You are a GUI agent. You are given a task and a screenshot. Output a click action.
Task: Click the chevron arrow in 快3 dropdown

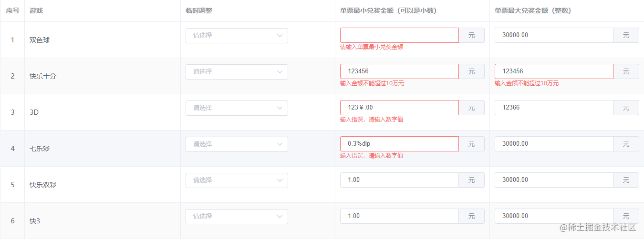(x=280, y=217)
